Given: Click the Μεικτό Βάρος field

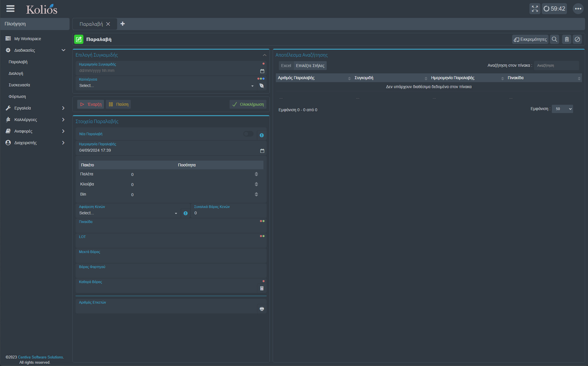Looking at the screenshot, I should coord(171,256).
